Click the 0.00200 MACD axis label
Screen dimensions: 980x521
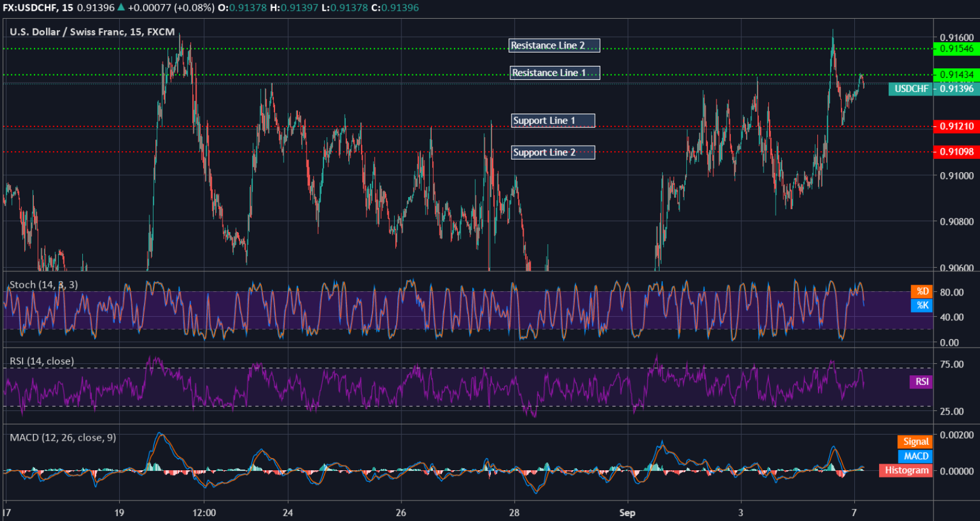956,435
